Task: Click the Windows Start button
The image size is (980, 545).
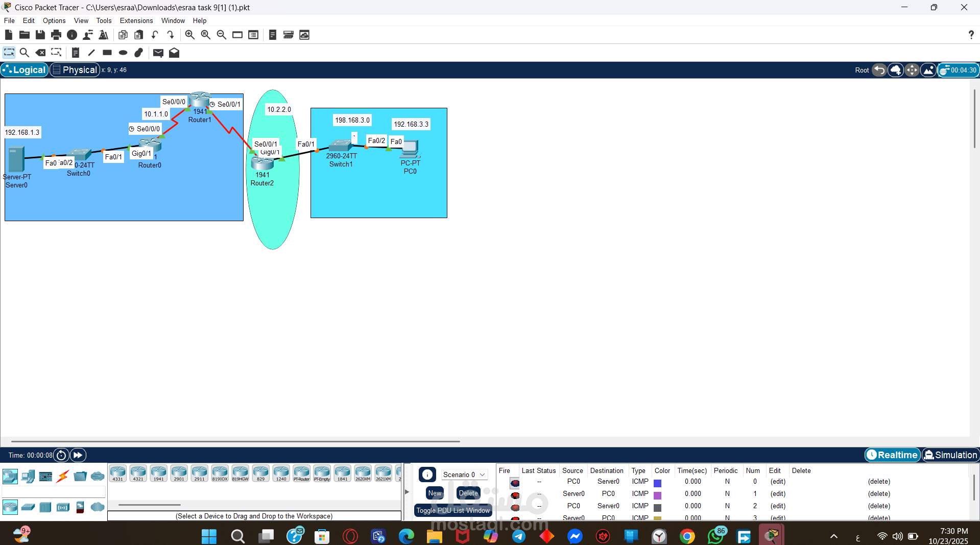Action: click(x=209, y=536)
